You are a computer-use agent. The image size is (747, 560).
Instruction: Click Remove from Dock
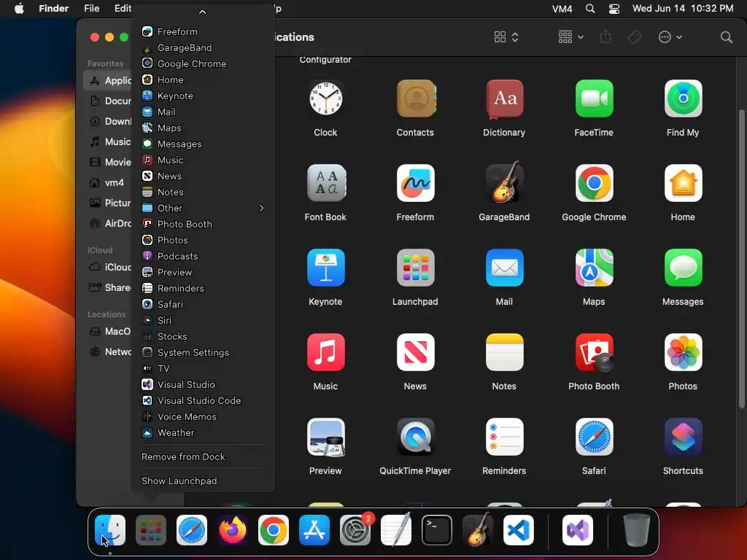204,456
